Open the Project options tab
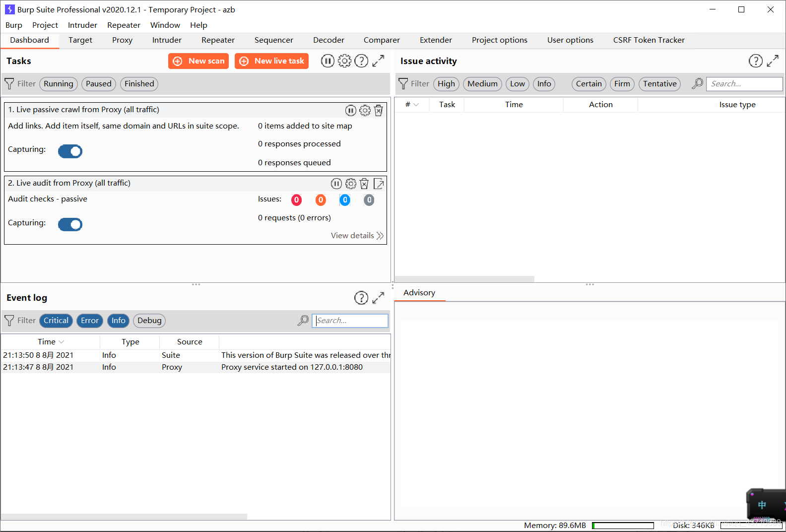The height and width of the screenshot is (532, 786). pos(500,40)
